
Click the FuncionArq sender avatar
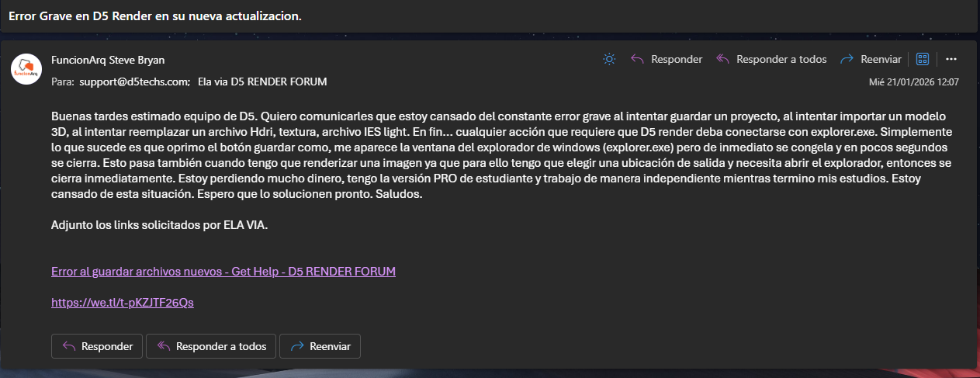[26, 69]
